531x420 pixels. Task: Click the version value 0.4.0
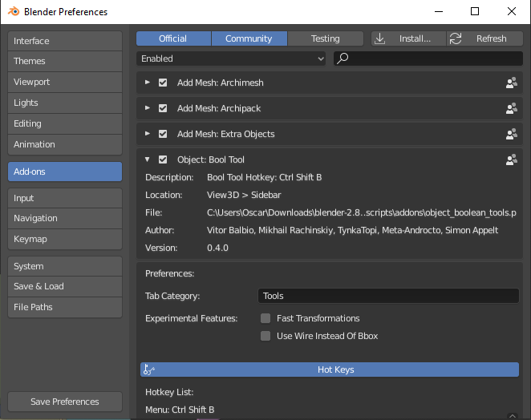(x=217, y=248)
